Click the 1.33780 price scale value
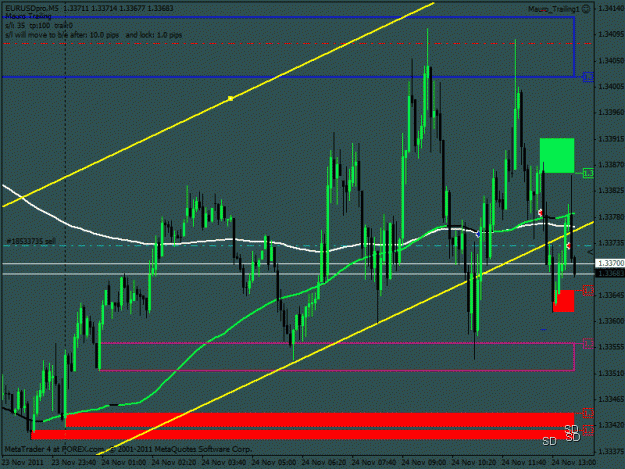Viewport: 625px width, 469px height. (x=611, y=217)
